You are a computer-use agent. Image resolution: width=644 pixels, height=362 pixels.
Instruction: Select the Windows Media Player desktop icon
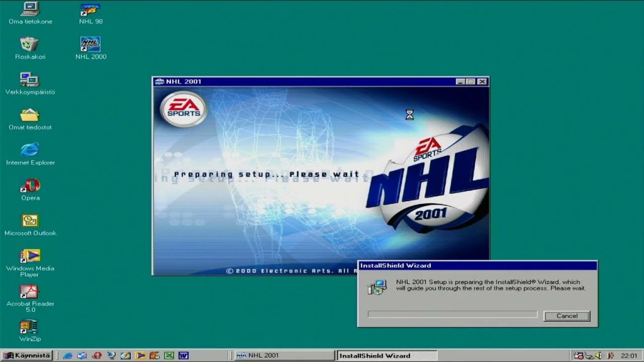30,256
